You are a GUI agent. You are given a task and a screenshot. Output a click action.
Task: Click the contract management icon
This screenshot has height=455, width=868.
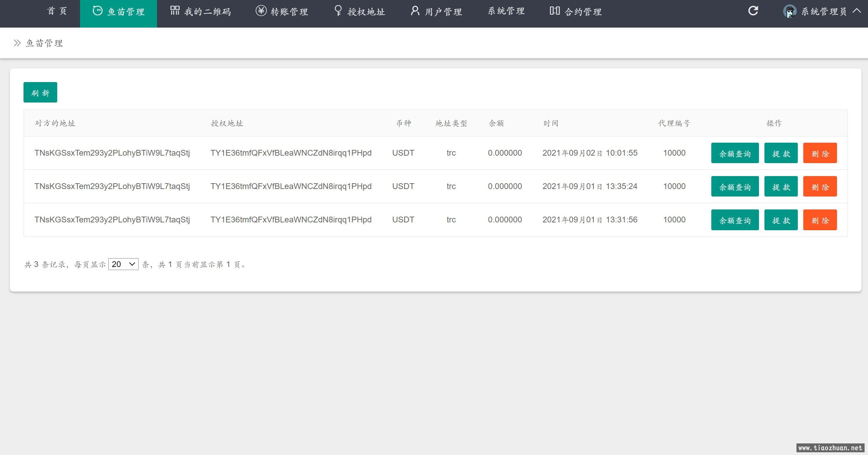555,11
